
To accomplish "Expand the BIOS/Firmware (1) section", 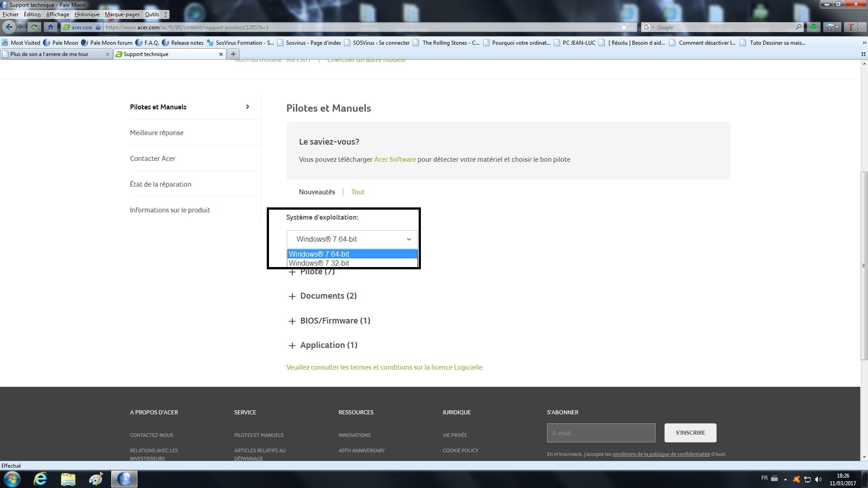I will [330, 321].
